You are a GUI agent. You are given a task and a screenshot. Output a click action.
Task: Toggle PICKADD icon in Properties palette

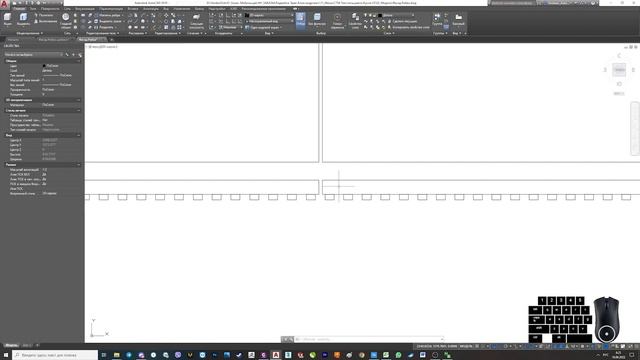[x=67, y=54]
